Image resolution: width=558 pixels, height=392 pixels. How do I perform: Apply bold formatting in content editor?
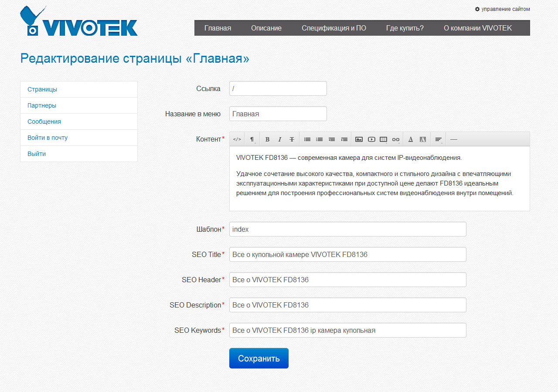click(267, 139)
